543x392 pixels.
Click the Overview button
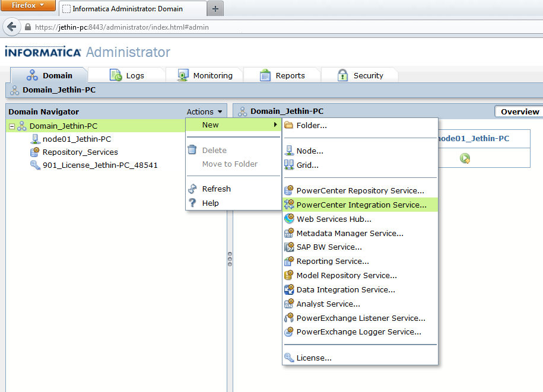point(519,111)
